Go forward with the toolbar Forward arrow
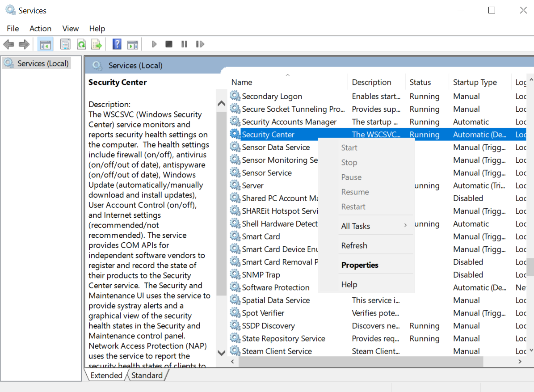This screenshot has height=392, width=534. [x=24, y=44]
